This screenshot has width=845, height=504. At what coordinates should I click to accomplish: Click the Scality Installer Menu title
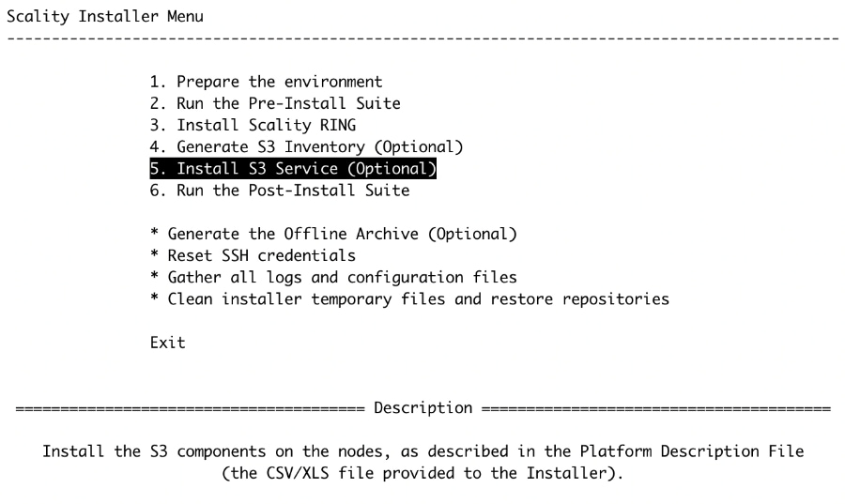[x=105, y=16]
